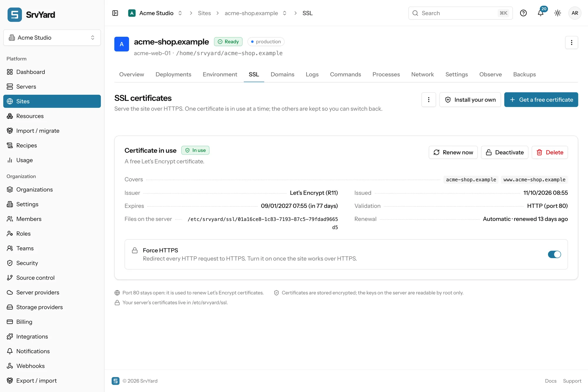
Task: Open the Logs tab
Action: (312, 75)
